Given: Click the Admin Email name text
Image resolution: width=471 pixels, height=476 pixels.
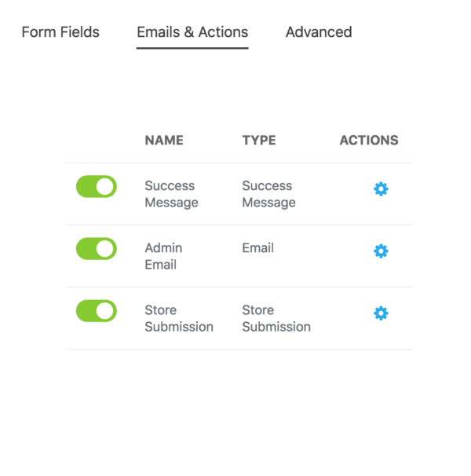Looking at the screenshot, I should tap(163, 256).
